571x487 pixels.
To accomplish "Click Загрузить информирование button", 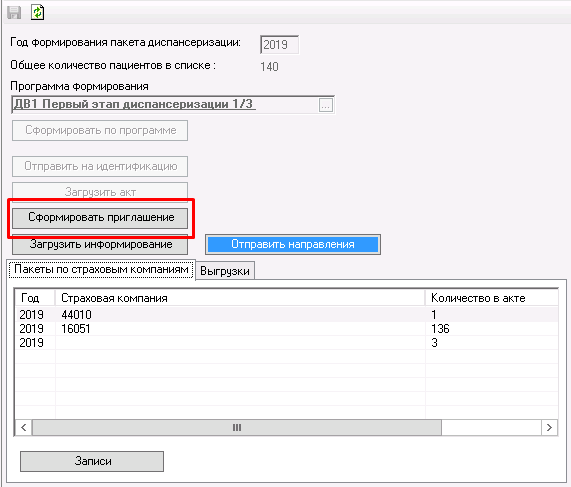I will click(100, 245).
